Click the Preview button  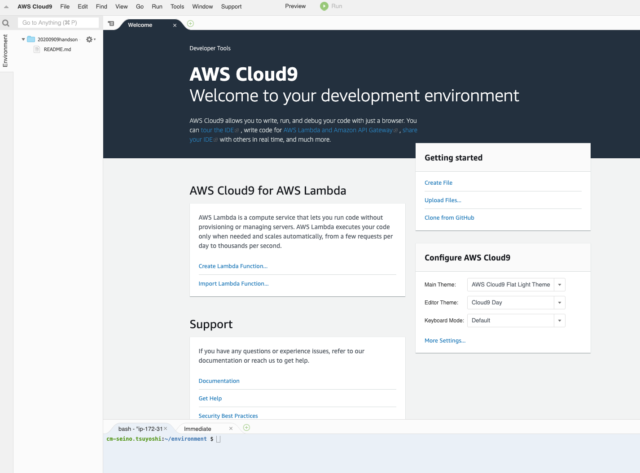(295, 6)
